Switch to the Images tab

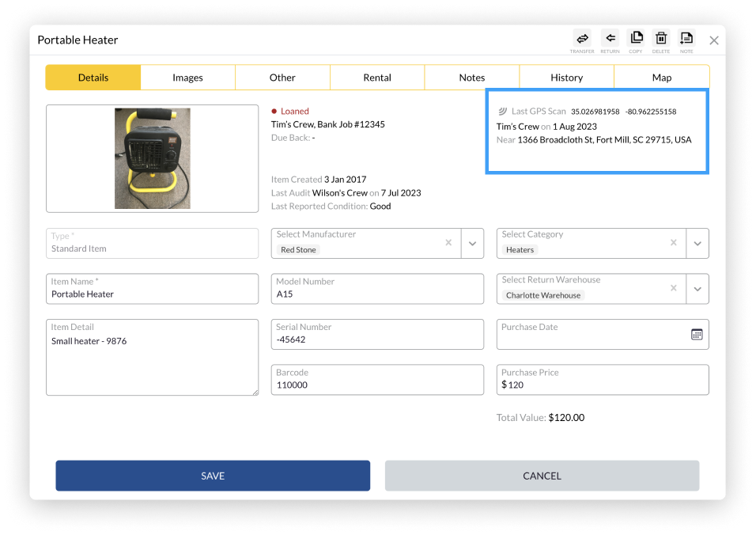(x=187, y=78)
